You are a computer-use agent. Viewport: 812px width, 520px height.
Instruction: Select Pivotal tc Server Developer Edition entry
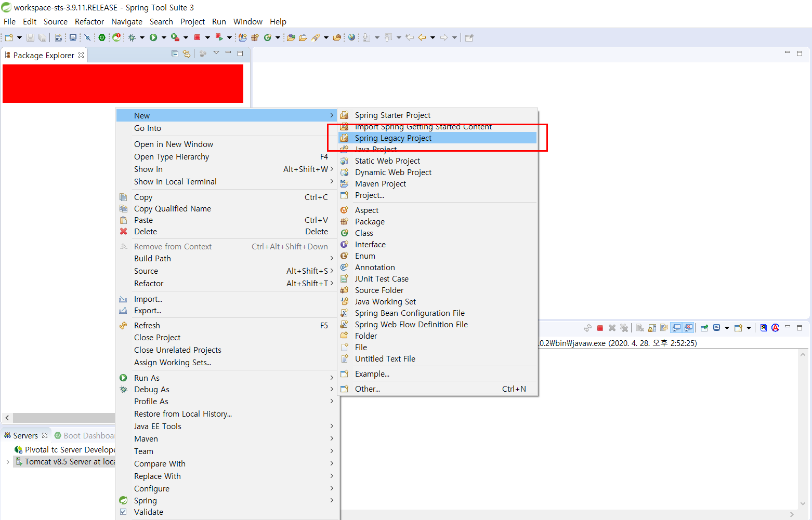(x=65, y=450)
